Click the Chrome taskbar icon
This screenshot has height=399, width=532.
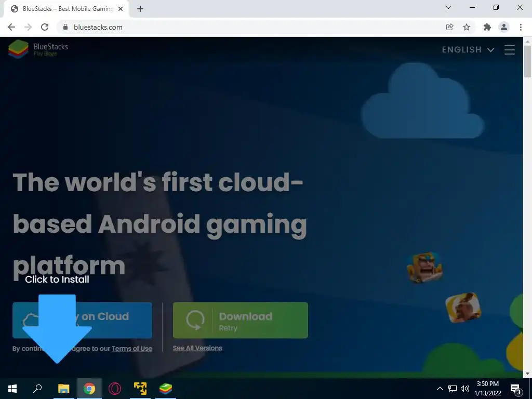click(x=89, y=389)
